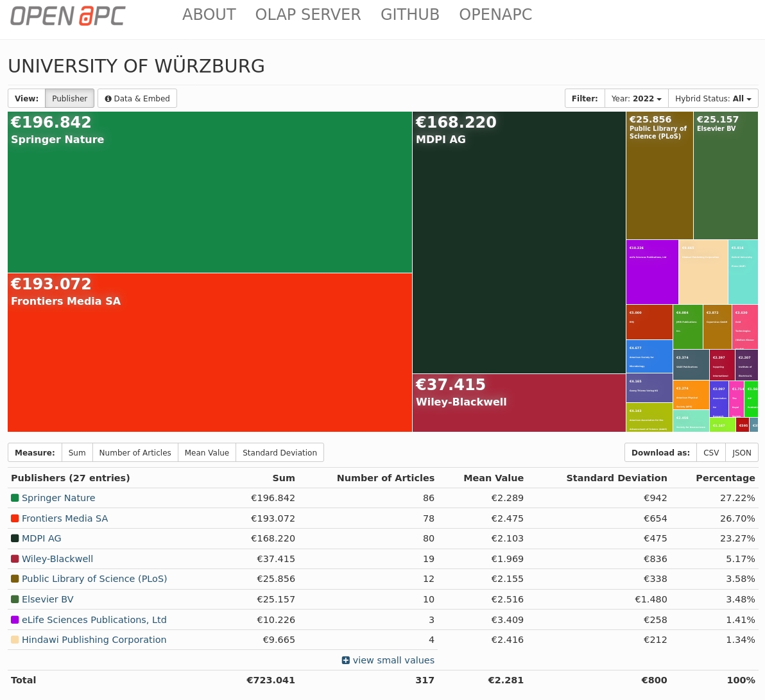The height and width of the screenshot is (700, 765).
Task: Open the ABOUT menu item
Action: click(209, 15)
